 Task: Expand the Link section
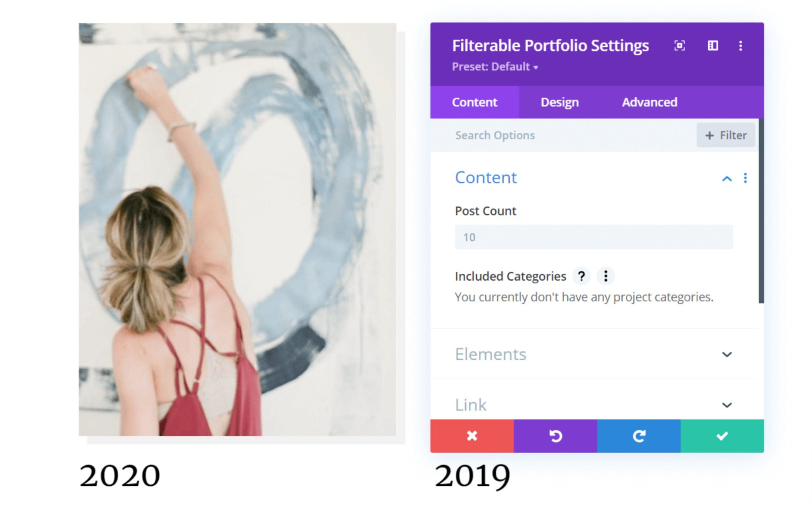pyautogui.click(x=727, y=405)
